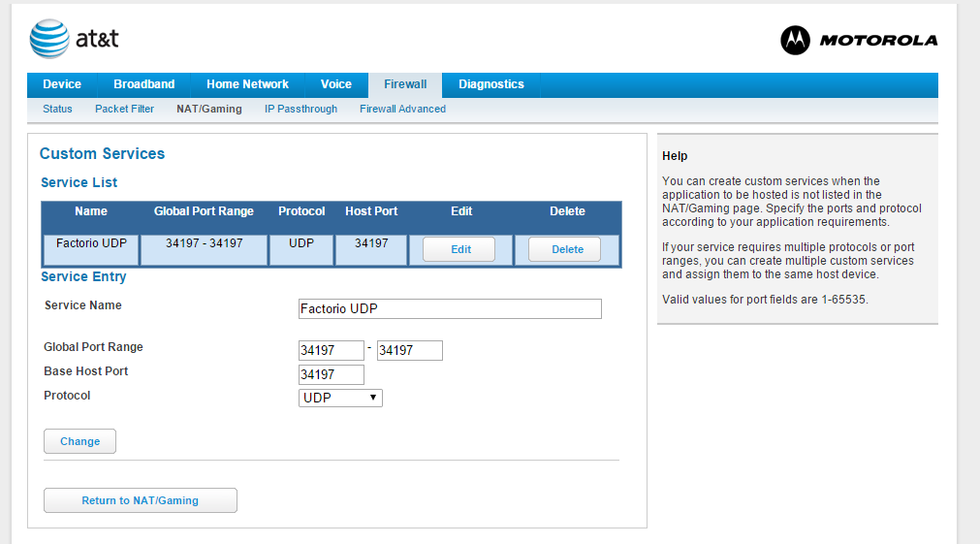The width and height of the screenshot is (980, 544).
Task: Click the Service List heading
Action: coord(79,182)
